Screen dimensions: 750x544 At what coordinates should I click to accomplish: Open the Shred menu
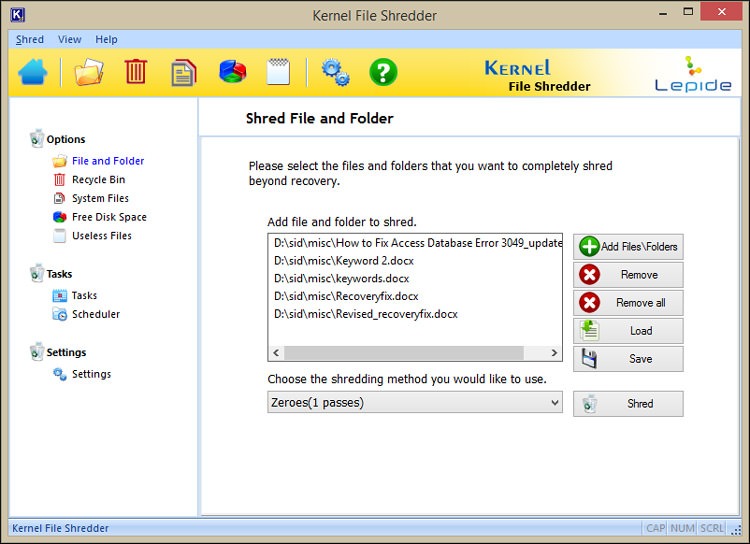coord(30,40)
